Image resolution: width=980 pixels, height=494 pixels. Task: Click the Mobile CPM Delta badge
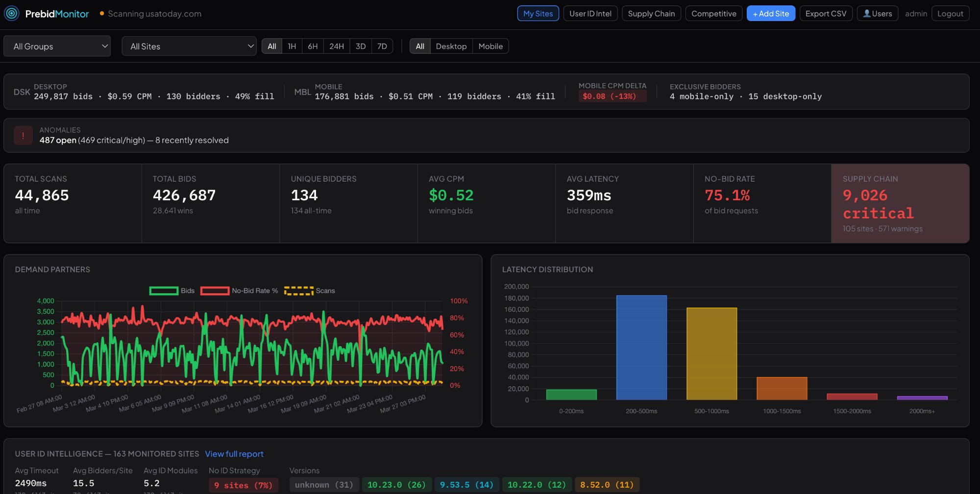[612, 96]
